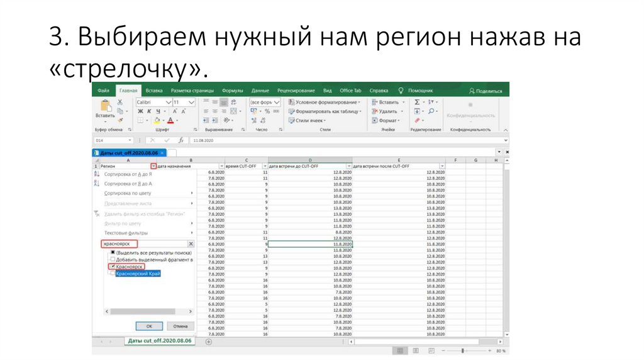Click the Формат cells button
The width and height of the screenshot is (644, 361).
386,120
